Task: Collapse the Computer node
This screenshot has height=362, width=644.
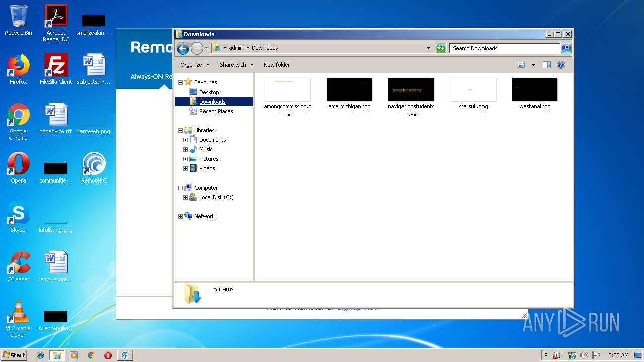Action: click(x=180, y=188)
